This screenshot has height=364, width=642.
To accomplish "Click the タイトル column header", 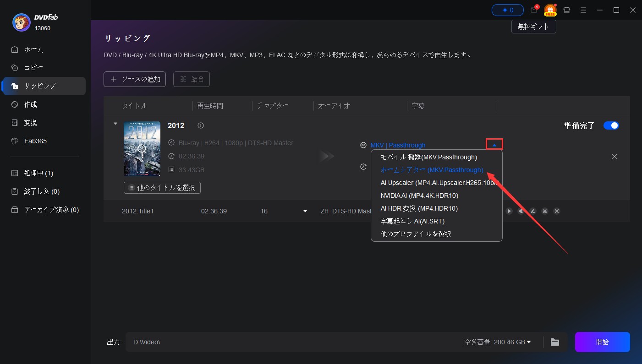I will tap(134, 106).
